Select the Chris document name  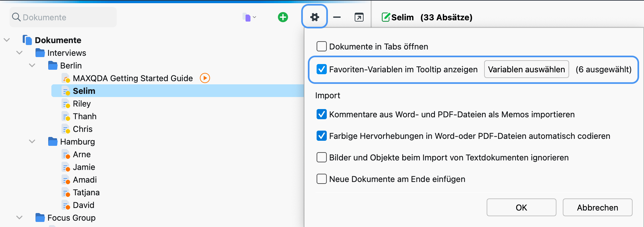[x=83, y=129]
